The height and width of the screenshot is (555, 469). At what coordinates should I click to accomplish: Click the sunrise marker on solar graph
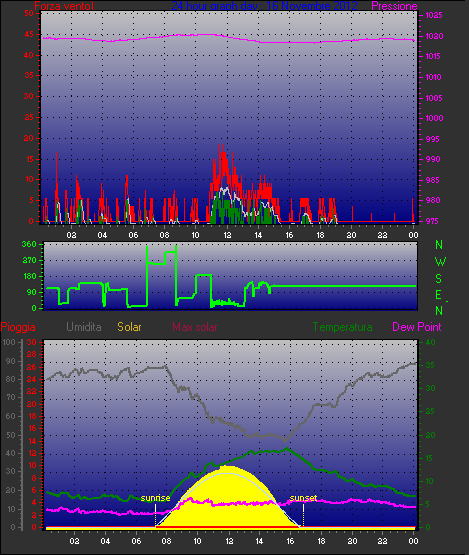(155, 498)
